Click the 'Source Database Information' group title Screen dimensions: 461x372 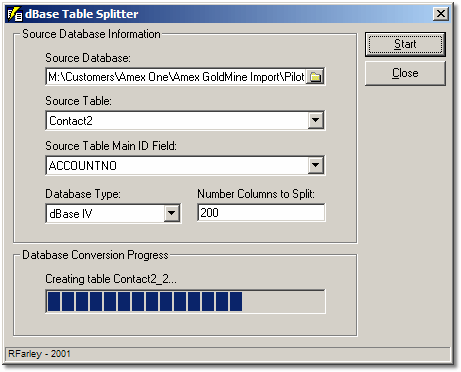(x=91, y=34)
